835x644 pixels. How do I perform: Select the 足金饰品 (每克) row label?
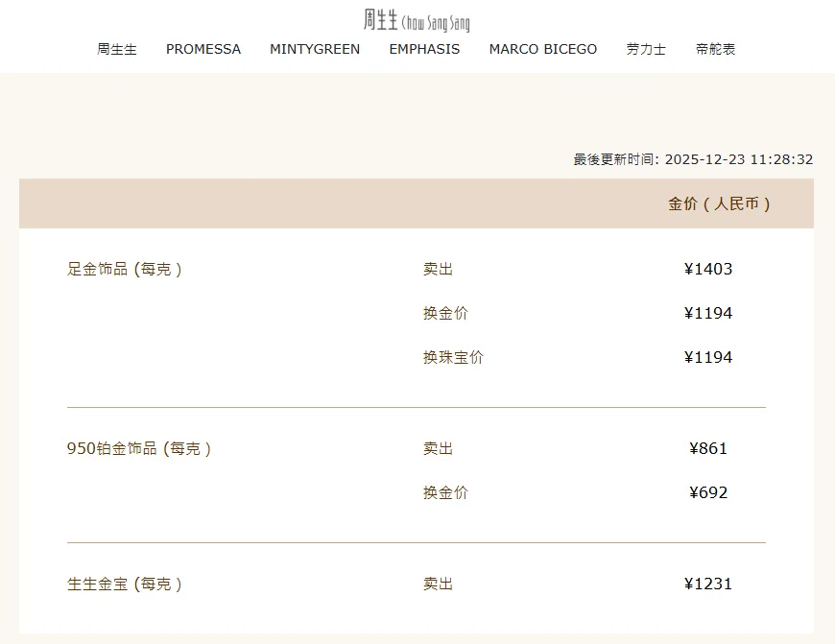pos(125,269)
